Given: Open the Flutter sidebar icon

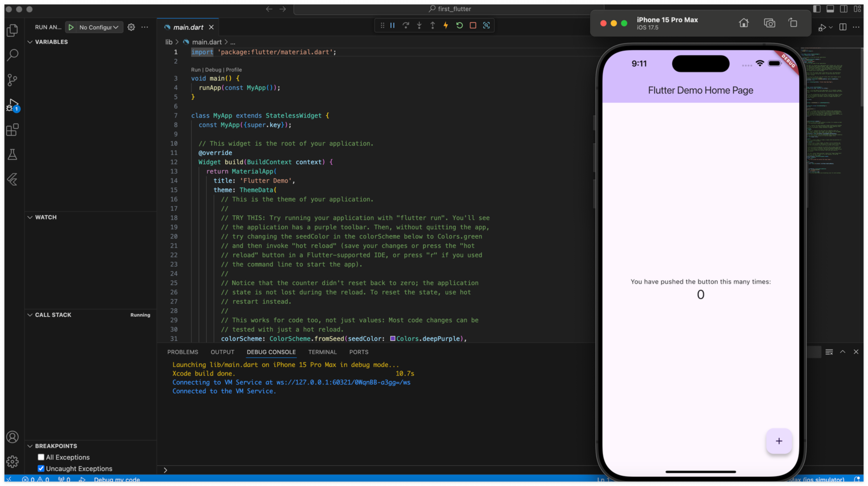Looking at the screenshot, I should point(12,180).
